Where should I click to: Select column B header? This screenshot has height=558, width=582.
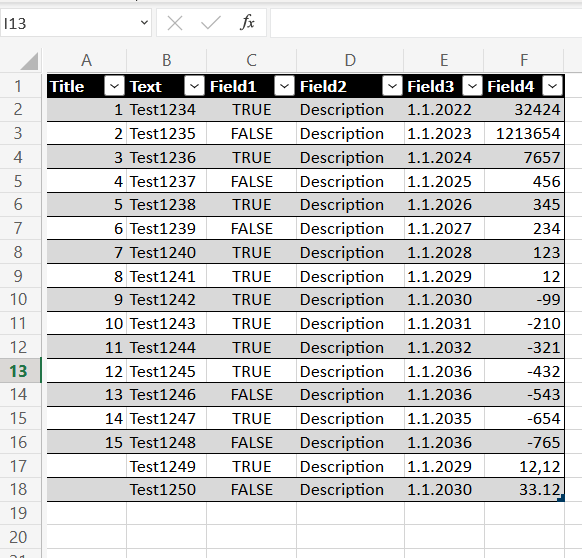pos(167,60)
